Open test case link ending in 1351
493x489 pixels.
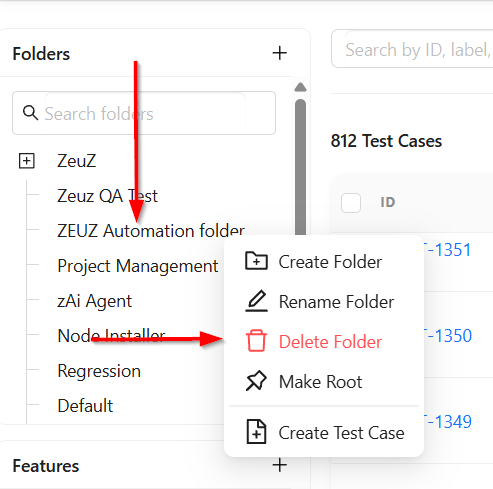[x=446, y=250]
